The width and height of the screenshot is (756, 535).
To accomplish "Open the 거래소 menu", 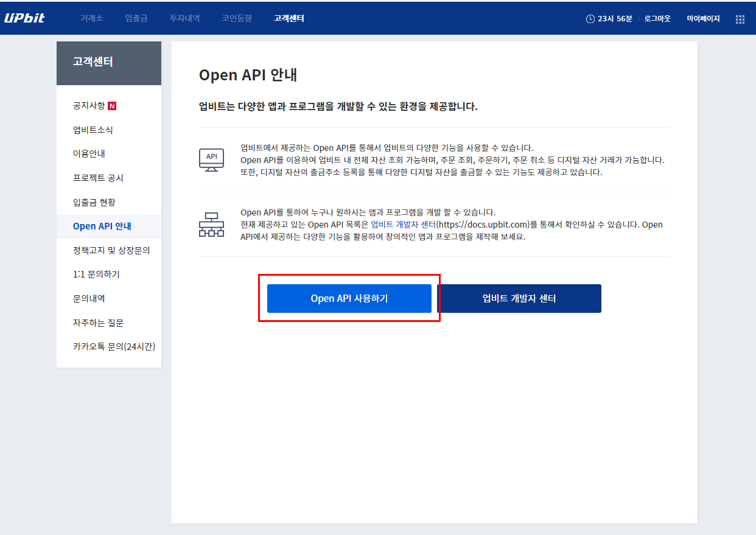I will 92,18.
